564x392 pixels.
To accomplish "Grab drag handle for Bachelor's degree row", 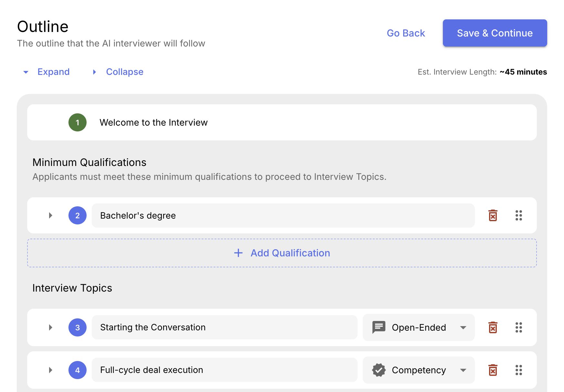I will pos(518,215).
